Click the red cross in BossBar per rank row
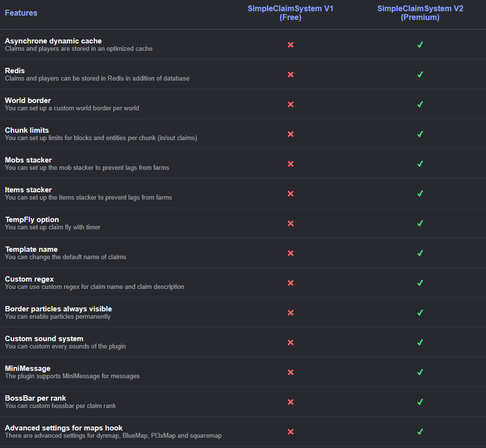 pyautogui.click(x=291, y=402)
